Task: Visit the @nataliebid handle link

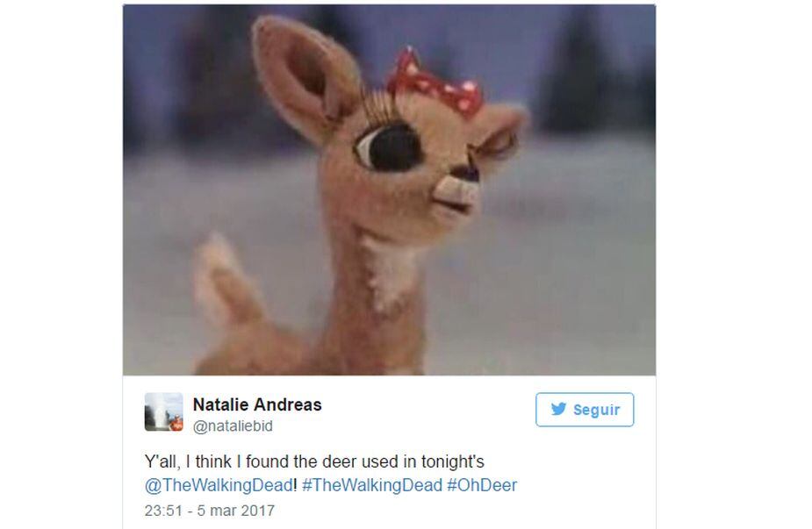Action: [233, 426]
